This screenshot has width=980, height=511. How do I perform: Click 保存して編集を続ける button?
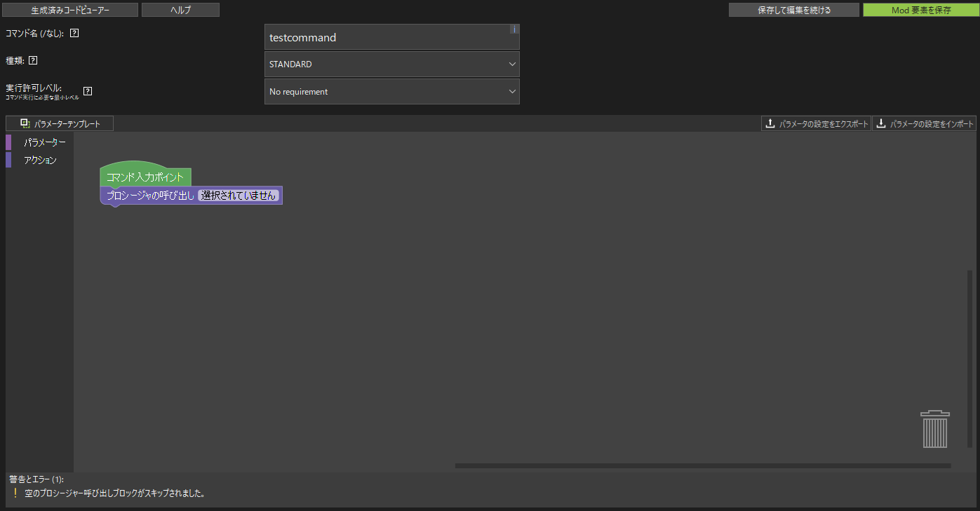pos(793,11)
